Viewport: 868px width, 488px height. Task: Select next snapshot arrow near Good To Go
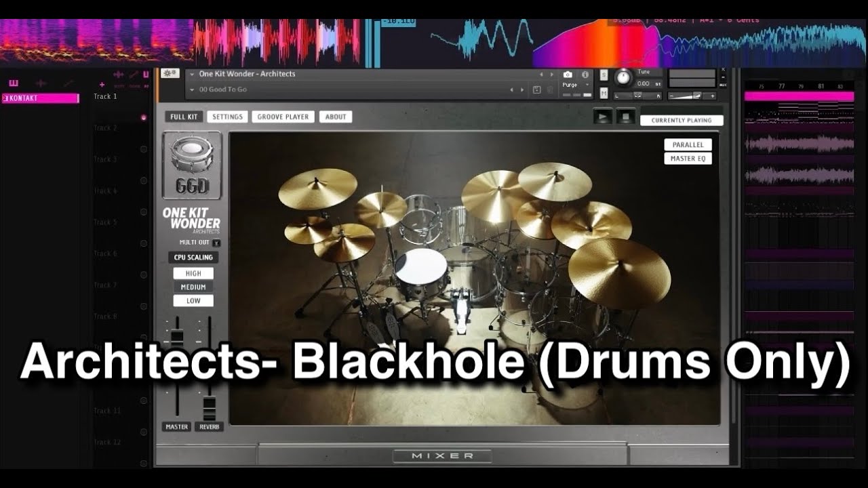tap(521, 89)
